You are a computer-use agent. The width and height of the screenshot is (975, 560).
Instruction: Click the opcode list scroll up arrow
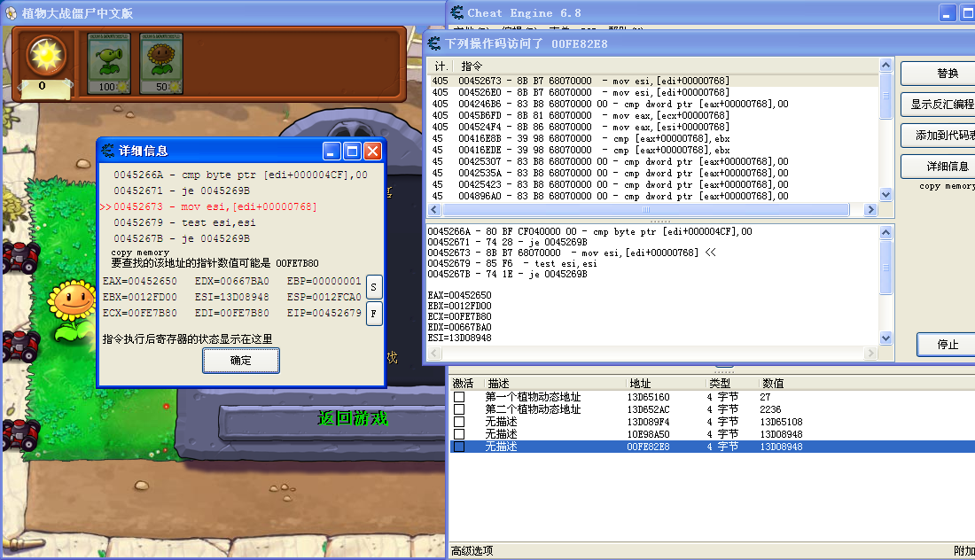click(886, 66)
